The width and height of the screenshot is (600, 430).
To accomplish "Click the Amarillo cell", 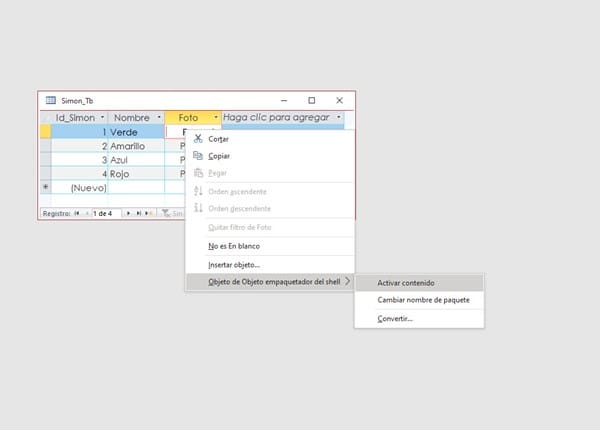I will 136,146.
